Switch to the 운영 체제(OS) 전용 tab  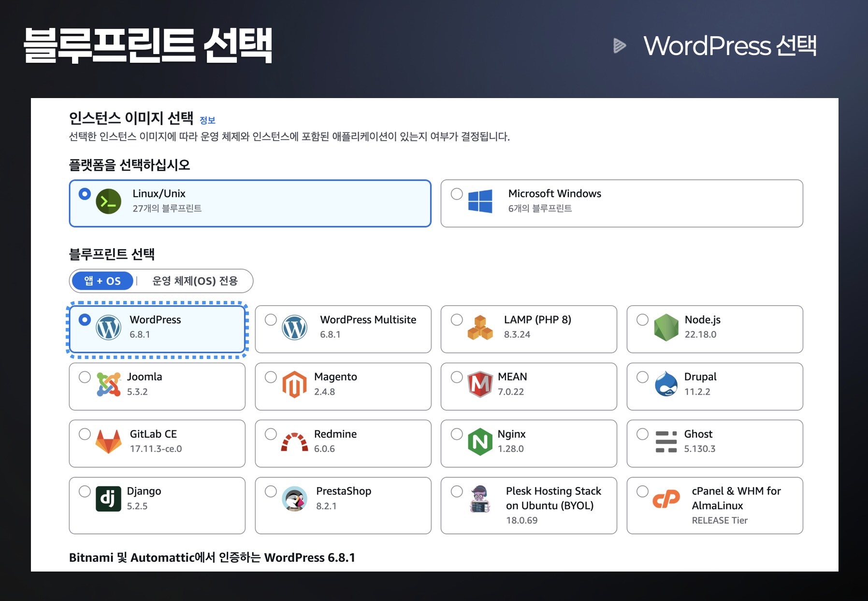click(195, 281)
